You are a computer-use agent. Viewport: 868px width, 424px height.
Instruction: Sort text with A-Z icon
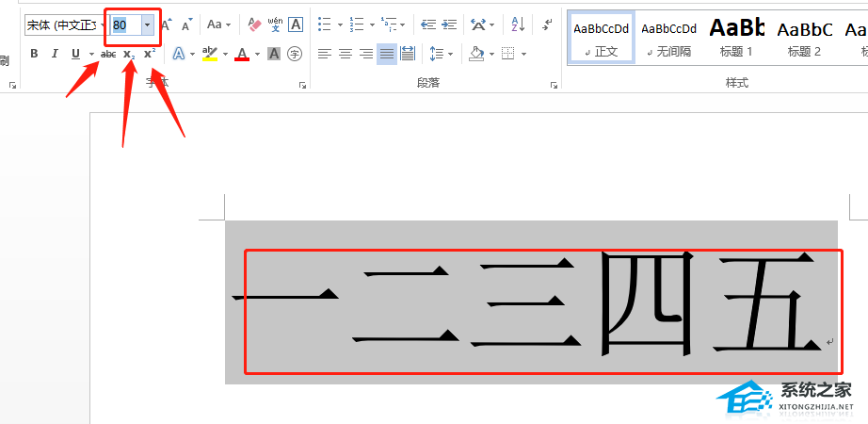(x=518, y=24)
